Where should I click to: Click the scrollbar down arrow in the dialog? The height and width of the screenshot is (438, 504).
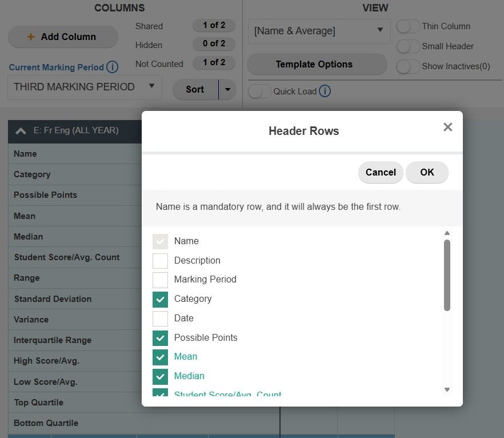pyautogui.click(x=447, y=390)
